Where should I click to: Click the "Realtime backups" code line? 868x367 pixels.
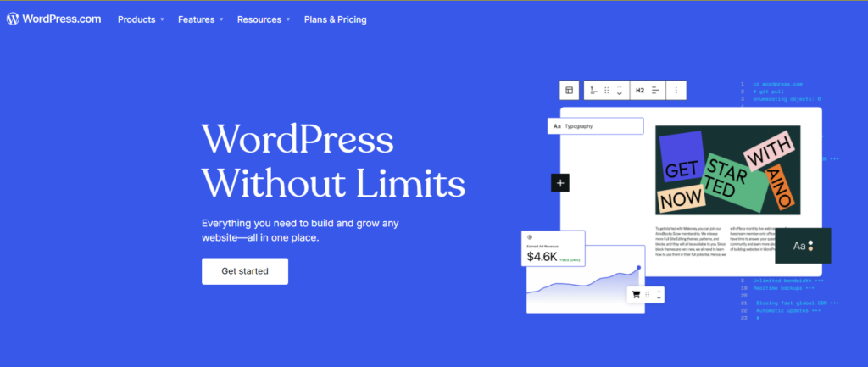click(783, 288)
